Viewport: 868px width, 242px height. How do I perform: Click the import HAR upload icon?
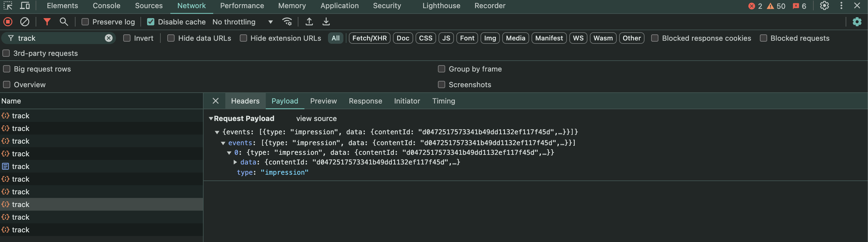click(309, 22)
